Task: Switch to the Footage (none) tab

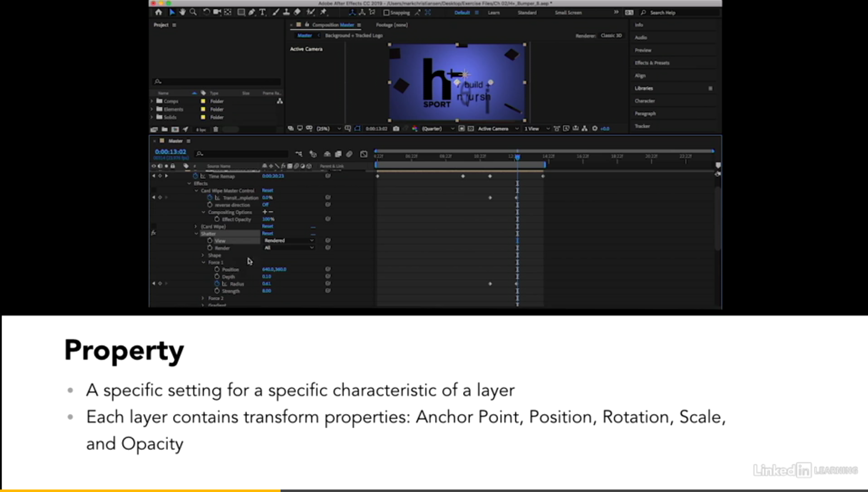Action: click(391, 25)
